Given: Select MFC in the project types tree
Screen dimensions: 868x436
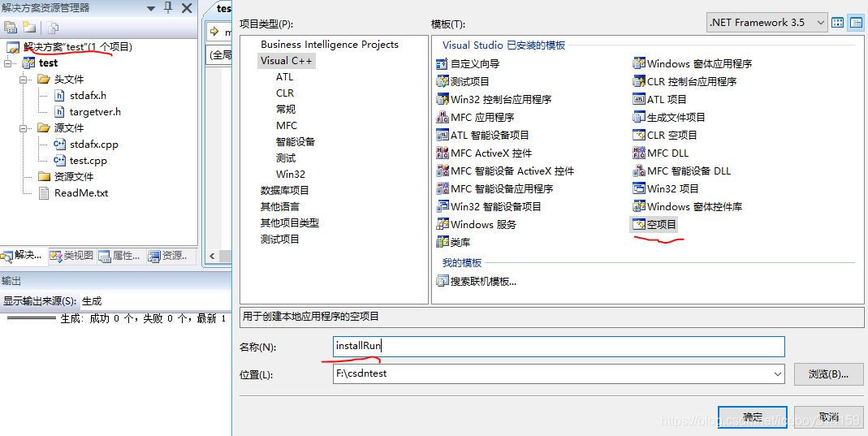Looking at the screenshot, I should pos(286,126).
